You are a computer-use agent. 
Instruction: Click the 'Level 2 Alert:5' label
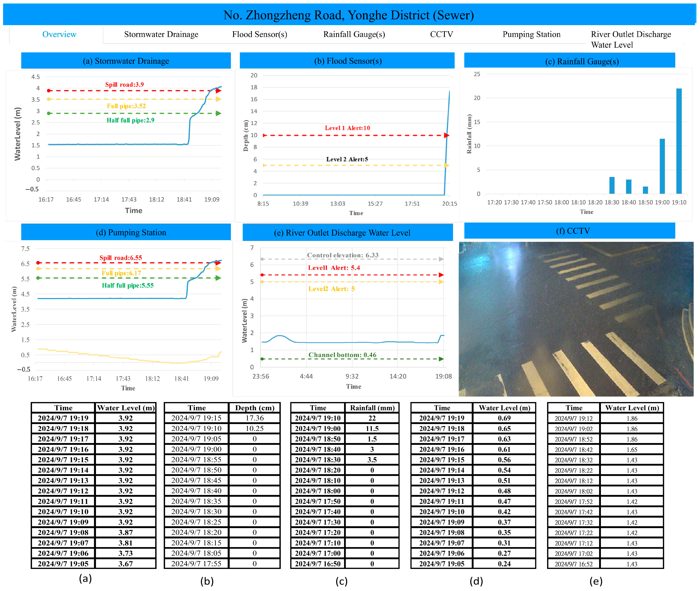coord(347,159)
